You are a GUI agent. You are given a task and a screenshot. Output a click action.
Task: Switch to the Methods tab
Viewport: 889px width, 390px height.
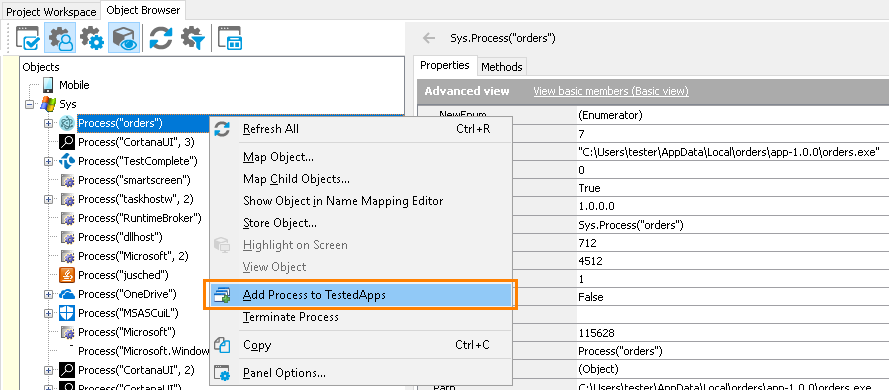502,67
